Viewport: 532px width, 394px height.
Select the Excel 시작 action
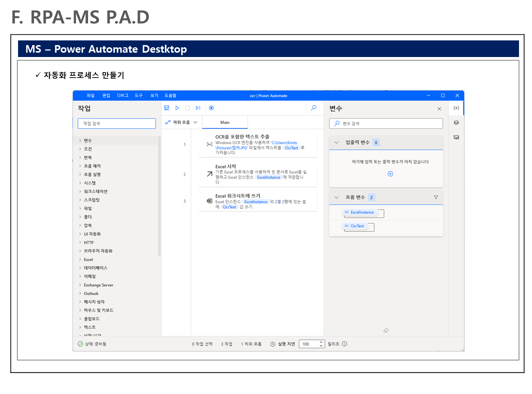[x=258, y=174]
